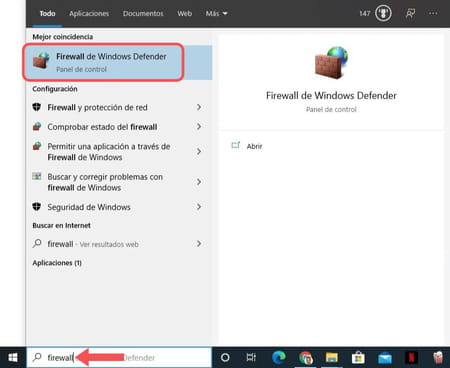Click the magnifier icon beside firewall web result

click(x=37, y=243)
